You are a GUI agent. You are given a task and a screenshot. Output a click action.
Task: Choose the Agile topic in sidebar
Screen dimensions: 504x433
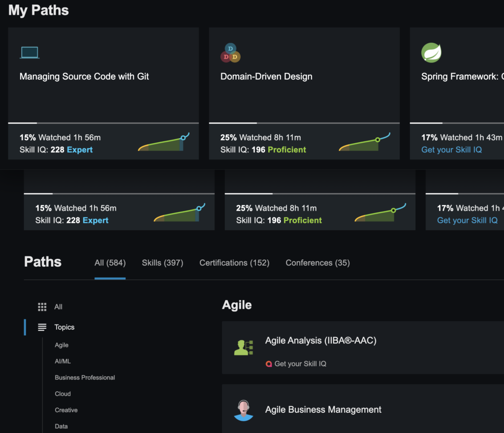(62, 345)
